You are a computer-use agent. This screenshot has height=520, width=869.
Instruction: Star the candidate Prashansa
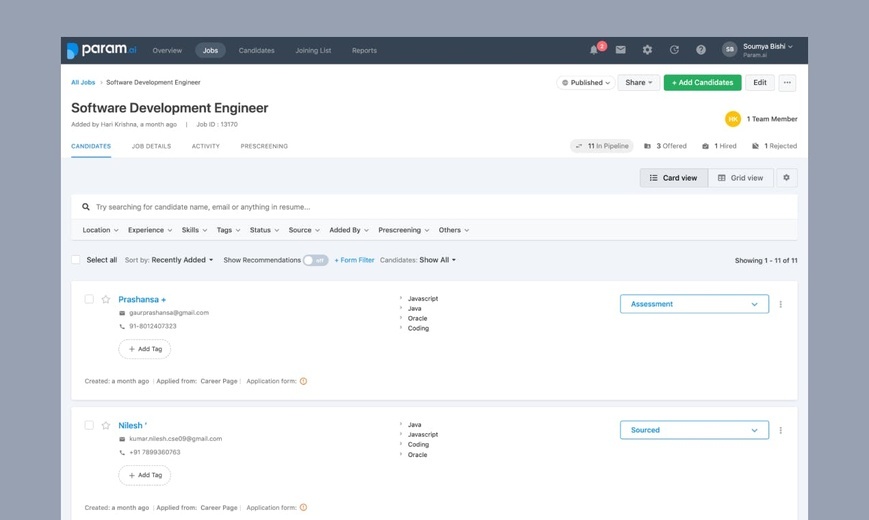[106, 299]
